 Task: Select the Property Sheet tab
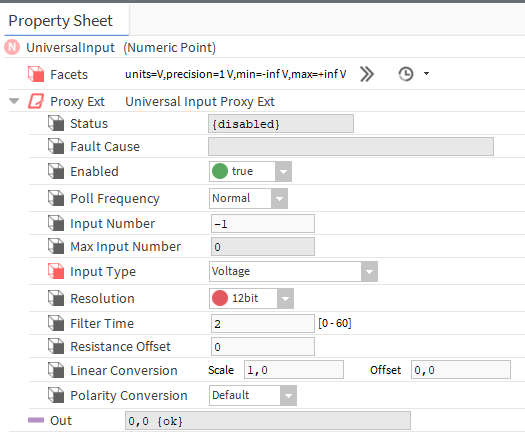61,21
